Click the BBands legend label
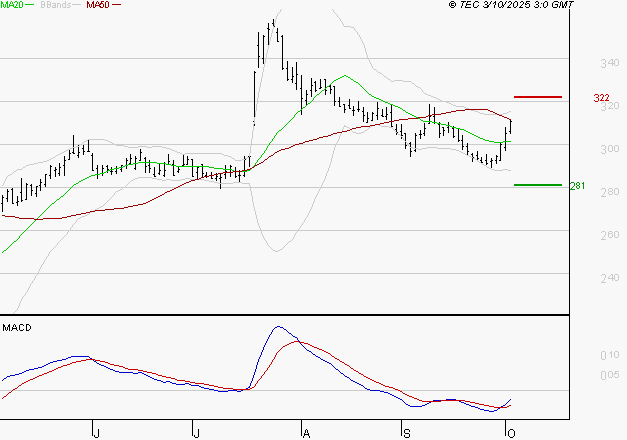The width and height of the screenshot is (627, 440). pyautogui.click(x=55, y=6)
